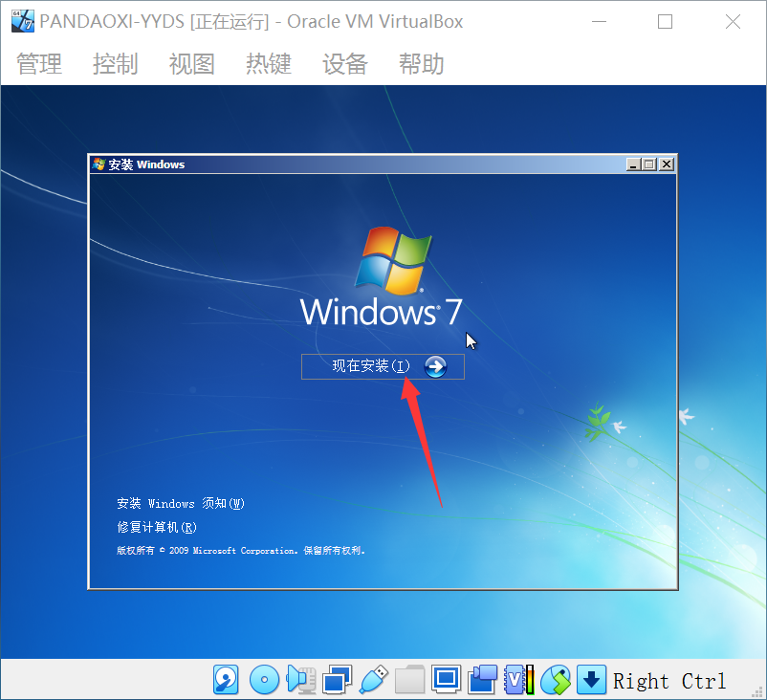The height and width of the screenshot is (700, 767).
Task: Click the blue arrow on install button
Action: click(x=435, y=366)
